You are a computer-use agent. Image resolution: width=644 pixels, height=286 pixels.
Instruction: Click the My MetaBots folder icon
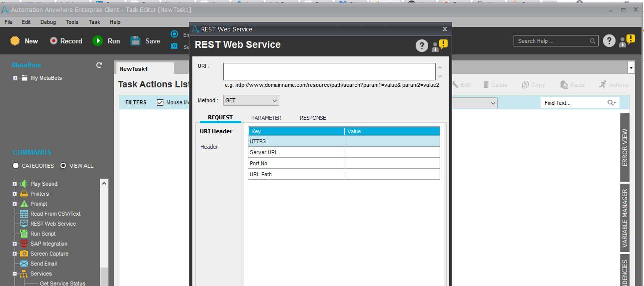click(24, 78)
